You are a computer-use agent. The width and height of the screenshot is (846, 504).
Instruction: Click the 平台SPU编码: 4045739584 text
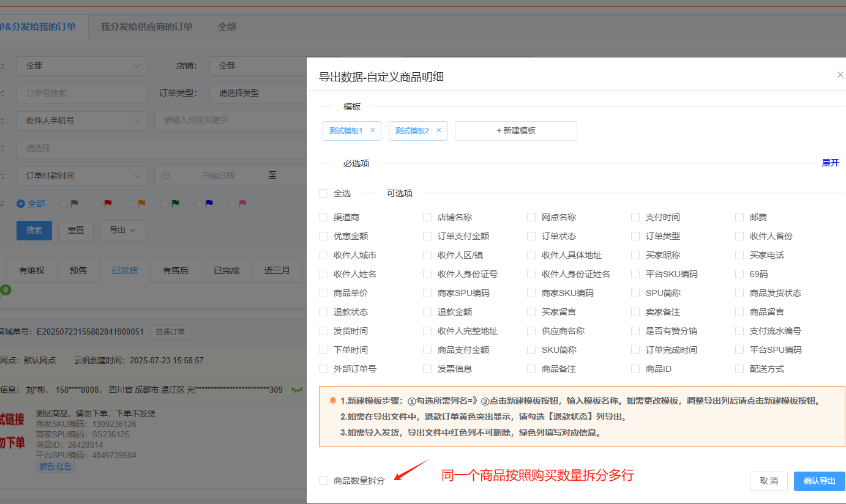click(86, 455)
